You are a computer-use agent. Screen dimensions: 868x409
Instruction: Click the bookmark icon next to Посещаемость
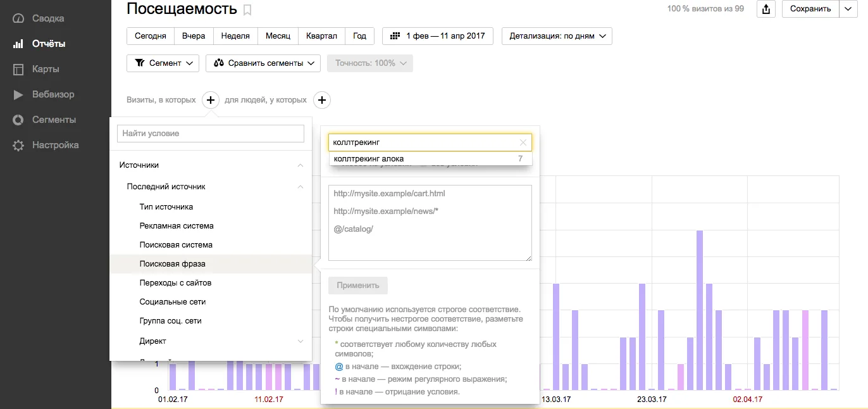[x=247, y=9]
